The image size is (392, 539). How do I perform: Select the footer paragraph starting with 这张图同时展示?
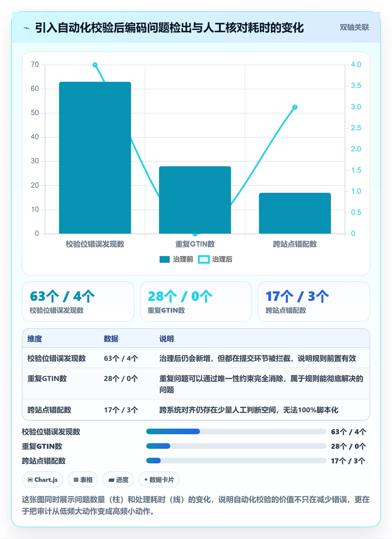coord(196,505)
